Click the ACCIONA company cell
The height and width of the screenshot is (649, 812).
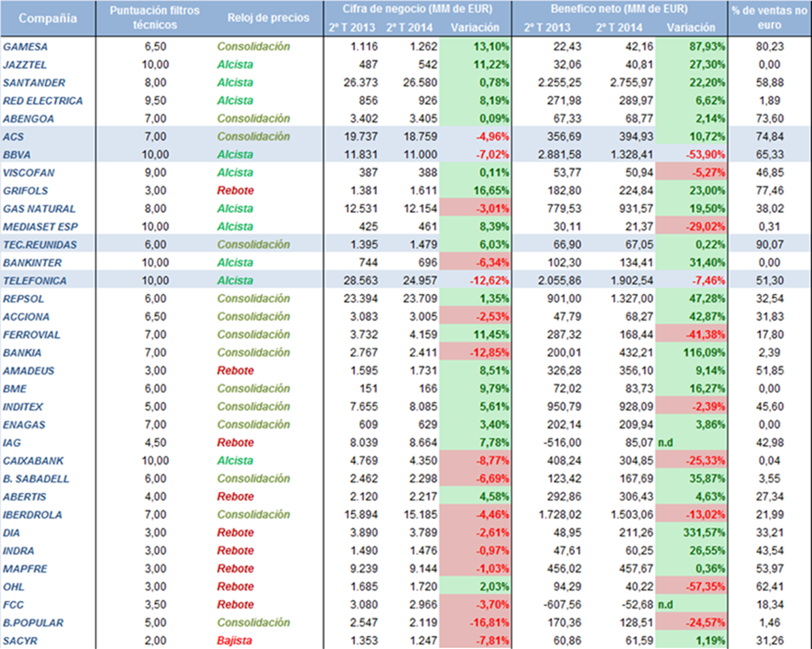click(27, 317)
